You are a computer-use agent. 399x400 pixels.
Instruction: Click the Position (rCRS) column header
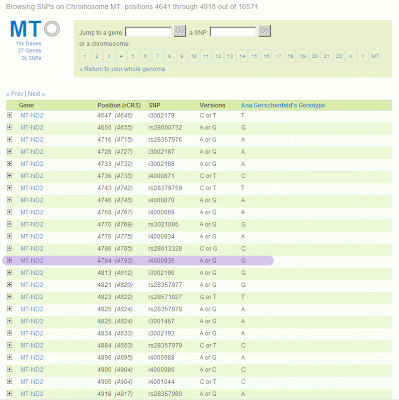[119, 105]
